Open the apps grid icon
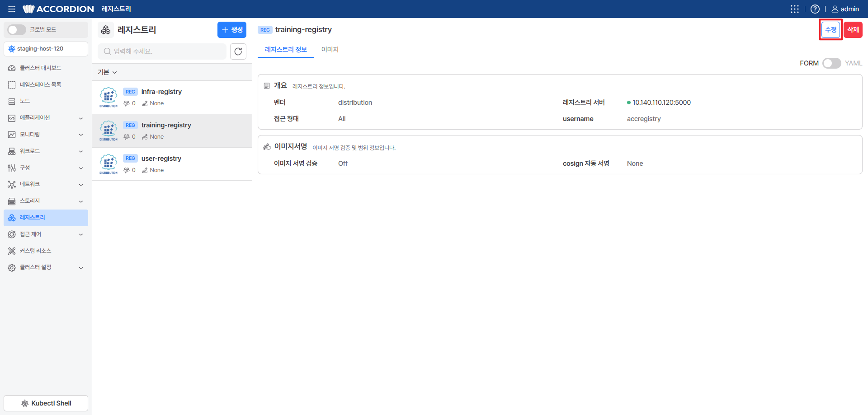 pos(794,9)
